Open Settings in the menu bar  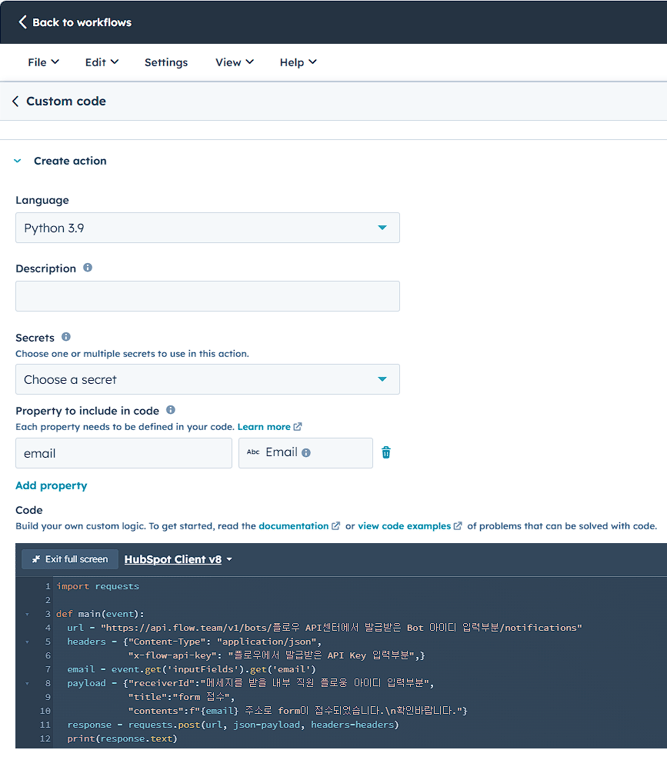coord(166,62)
